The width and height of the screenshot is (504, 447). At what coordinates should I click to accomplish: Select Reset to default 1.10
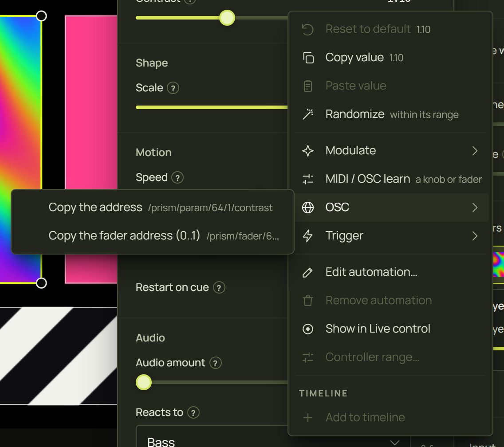(x=390, y=29)
